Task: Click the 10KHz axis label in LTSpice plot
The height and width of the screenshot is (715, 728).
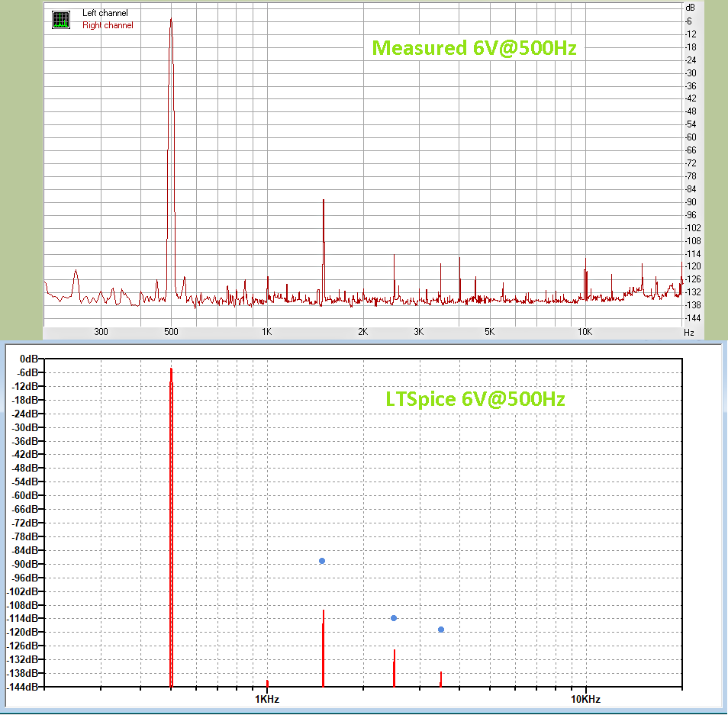Action: click(x=585, y=699)
